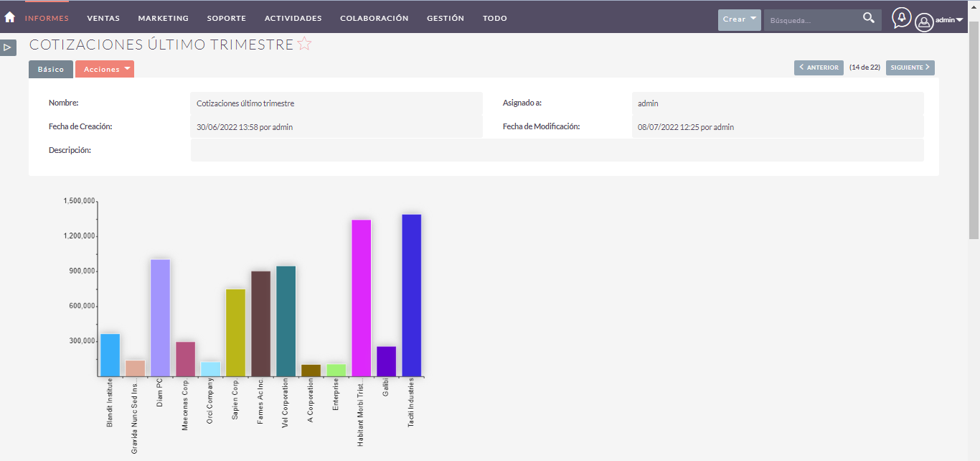The image size is (980, 461).
Task: Expand the Acciones dropdown menu
Action: [x=105, y=69]
